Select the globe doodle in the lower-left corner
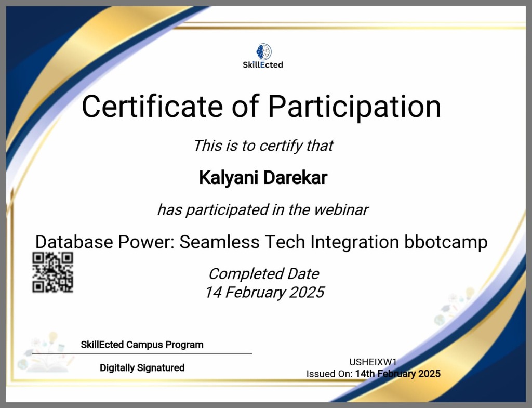The width and height of the screenshot is (532, 408). [x=23, y=364]
